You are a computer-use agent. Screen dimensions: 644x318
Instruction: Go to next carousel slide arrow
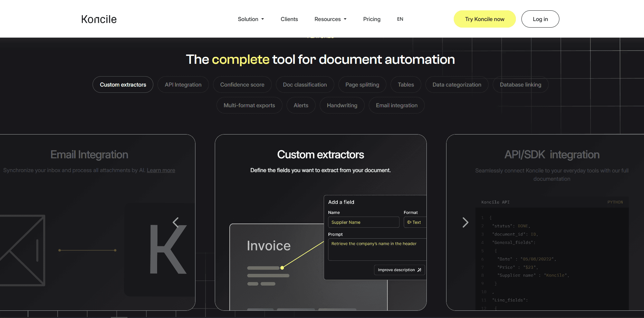pos(465,222)
